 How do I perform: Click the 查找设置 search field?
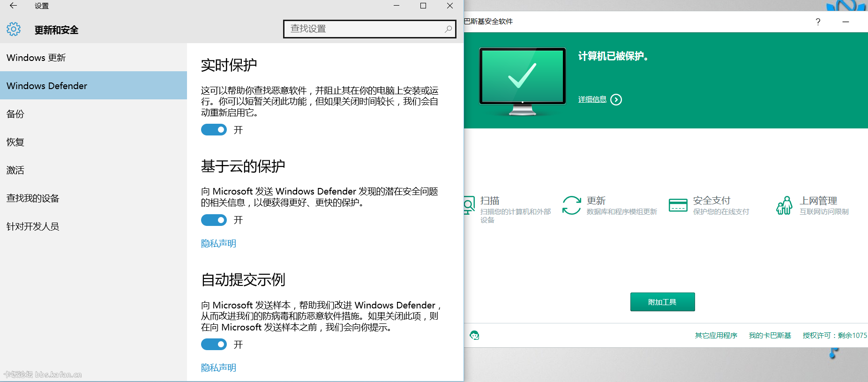[x=369, y=29]
